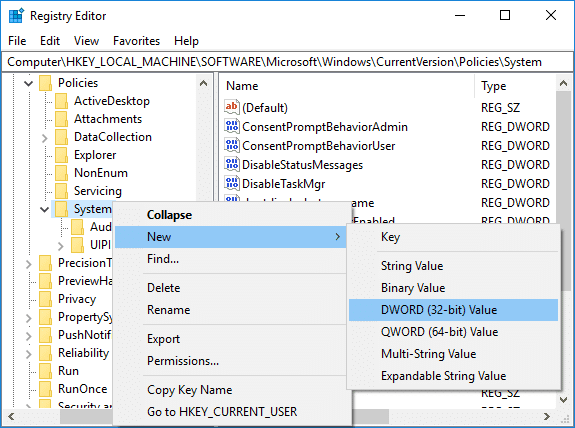This screenshot has width=575, height=428.
Task: Click the string icon beside (Default) value
Action: (232, 107)
